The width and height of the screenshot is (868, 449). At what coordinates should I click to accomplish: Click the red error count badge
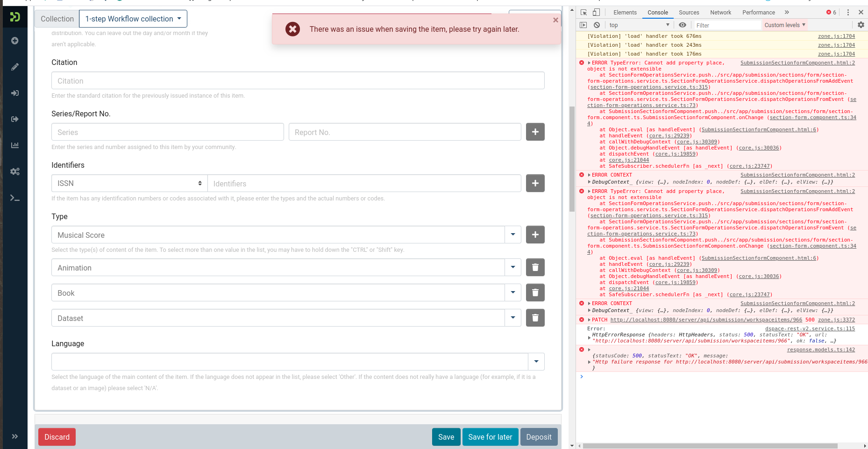pos(831,13)
